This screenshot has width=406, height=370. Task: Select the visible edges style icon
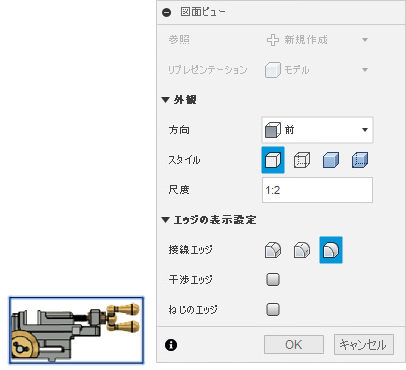[273, 160]
